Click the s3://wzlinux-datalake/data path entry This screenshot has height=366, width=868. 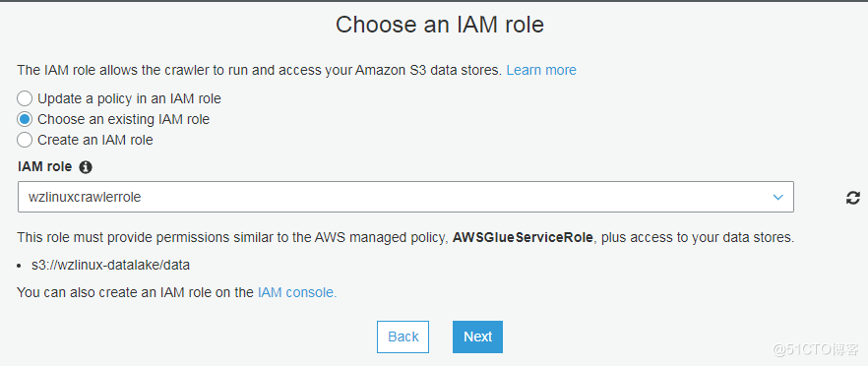pyautogui.click(x=110, y=266)
